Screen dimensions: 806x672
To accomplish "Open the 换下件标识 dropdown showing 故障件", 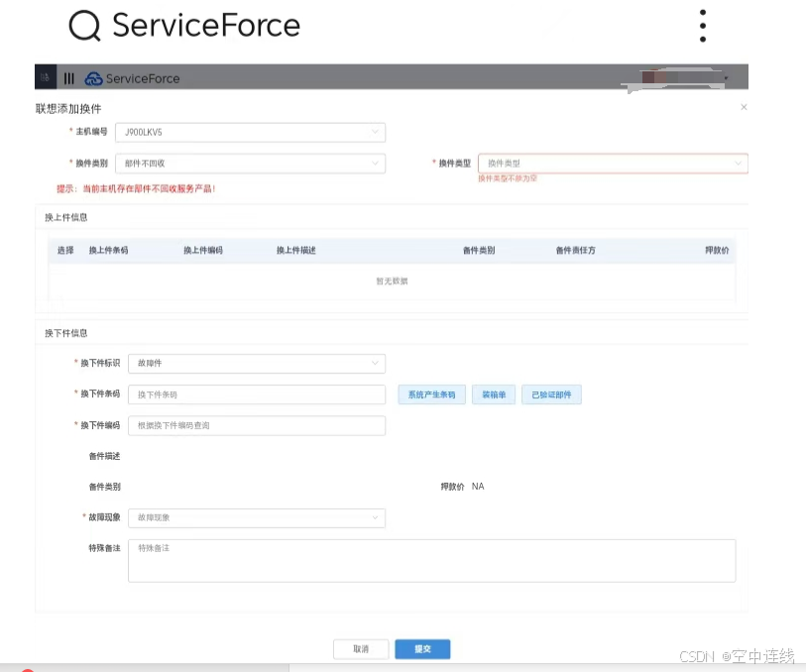I will 257,364.
